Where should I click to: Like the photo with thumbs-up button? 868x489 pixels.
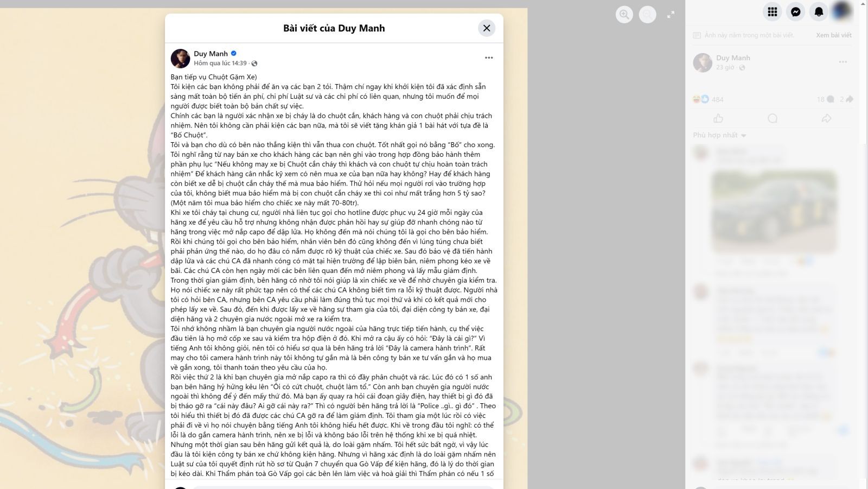(719, 118)
